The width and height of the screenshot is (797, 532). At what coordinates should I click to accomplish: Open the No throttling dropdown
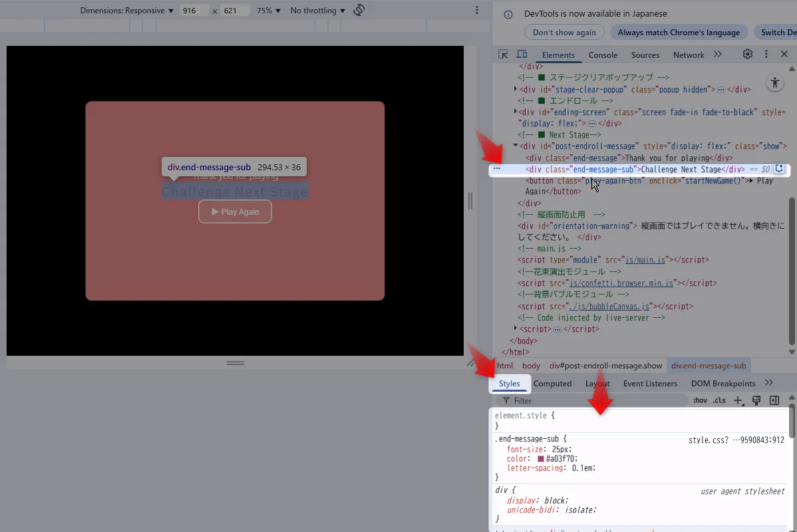(x=318, y=11)
